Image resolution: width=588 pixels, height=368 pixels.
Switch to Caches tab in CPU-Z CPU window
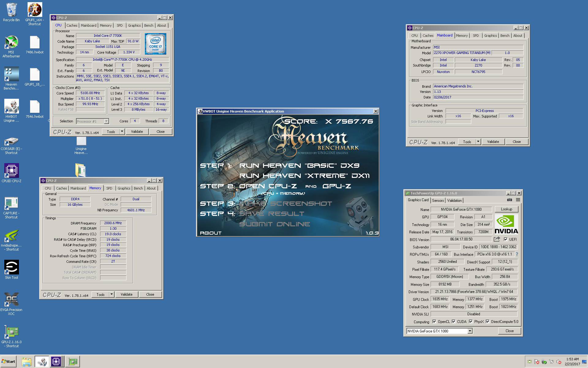[x=72, y=25]
